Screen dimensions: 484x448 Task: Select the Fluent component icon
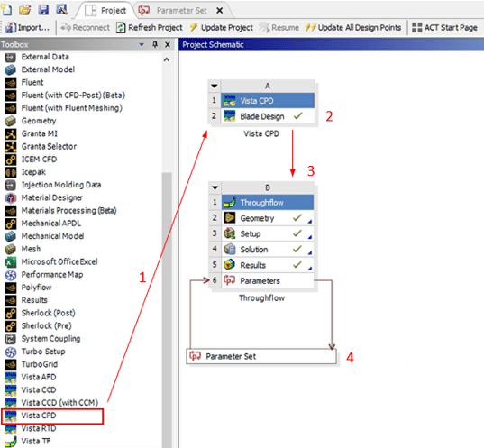pyautogui.click(x=11, y=83)
